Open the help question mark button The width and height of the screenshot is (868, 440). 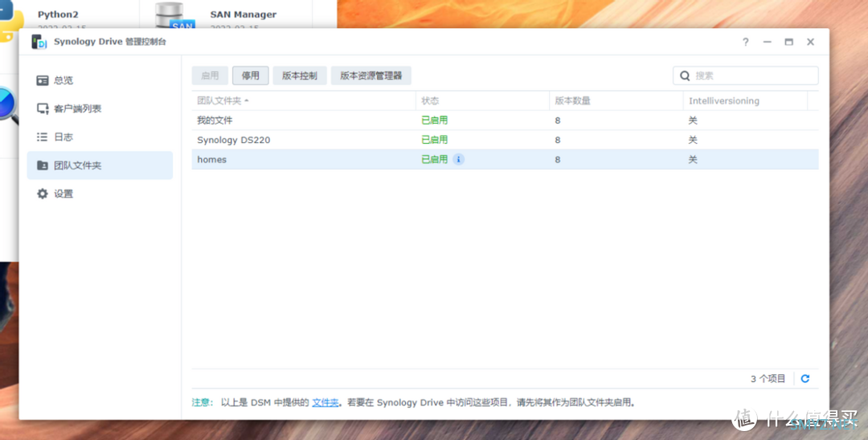(x=746, y=42)
